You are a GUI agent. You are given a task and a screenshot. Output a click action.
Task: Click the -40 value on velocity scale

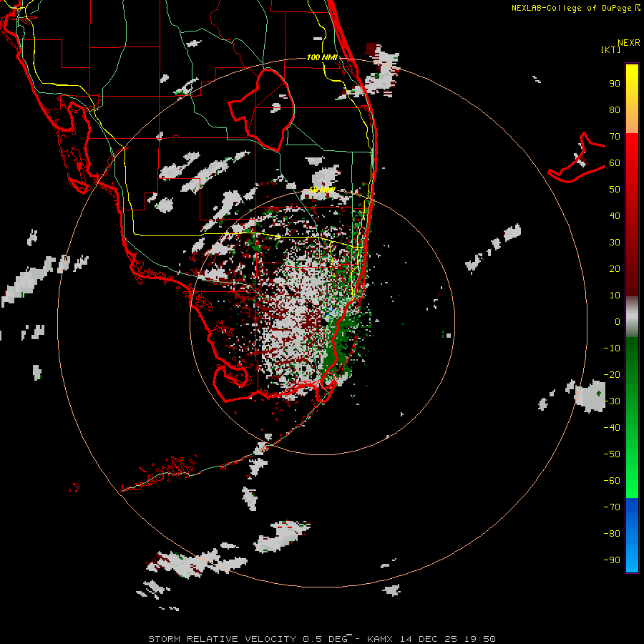(612, 428)
